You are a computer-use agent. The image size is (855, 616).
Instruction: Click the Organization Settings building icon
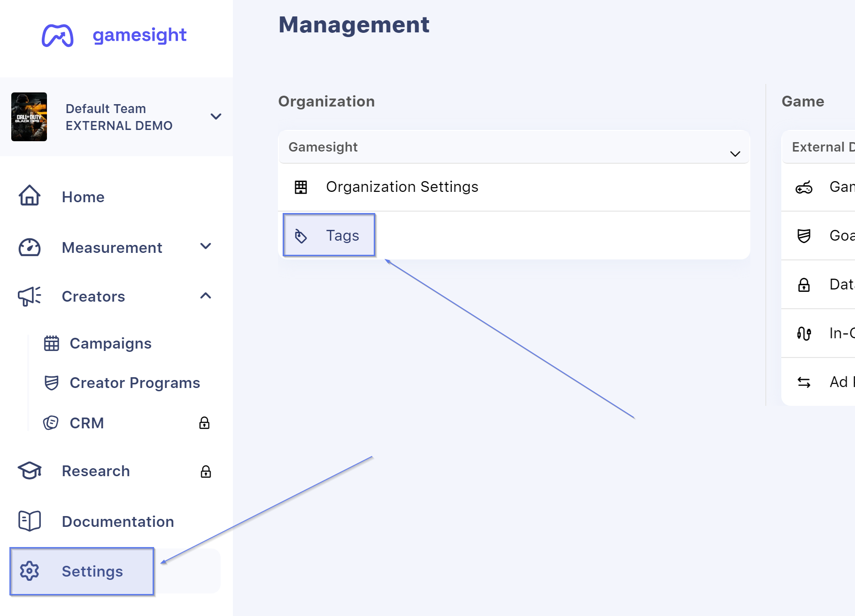click(301, 187)
